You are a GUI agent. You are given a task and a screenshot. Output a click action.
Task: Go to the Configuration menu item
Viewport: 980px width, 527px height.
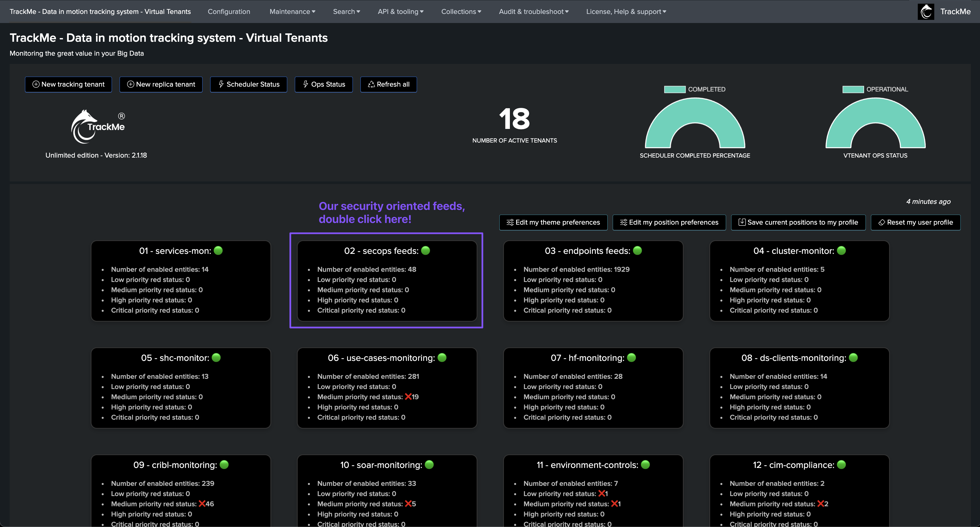pyautogui.click(x=229, y=11)
